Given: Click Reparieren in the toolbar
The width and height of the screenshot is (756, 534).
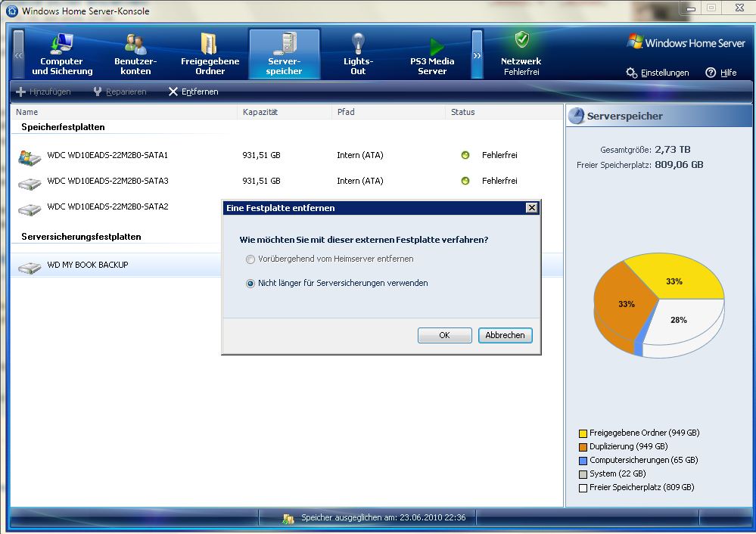Looking at the screenshot, I should click(x=120, y=92).
